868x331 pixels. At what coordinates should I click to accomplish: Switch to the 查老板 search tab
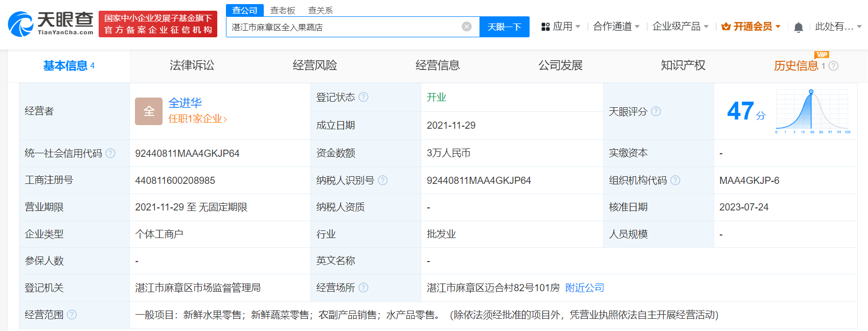(x=283, y=10)
